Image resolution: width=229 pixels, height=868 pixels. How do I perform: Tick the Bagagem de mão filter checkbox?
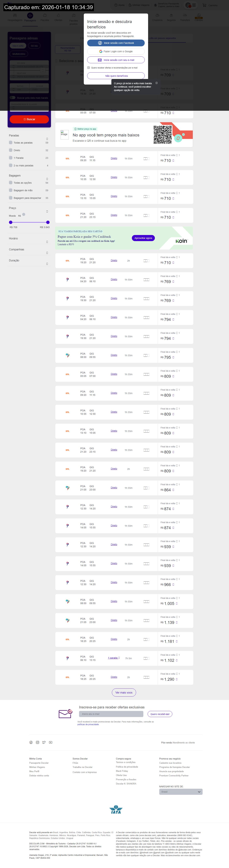click(11, 190)
